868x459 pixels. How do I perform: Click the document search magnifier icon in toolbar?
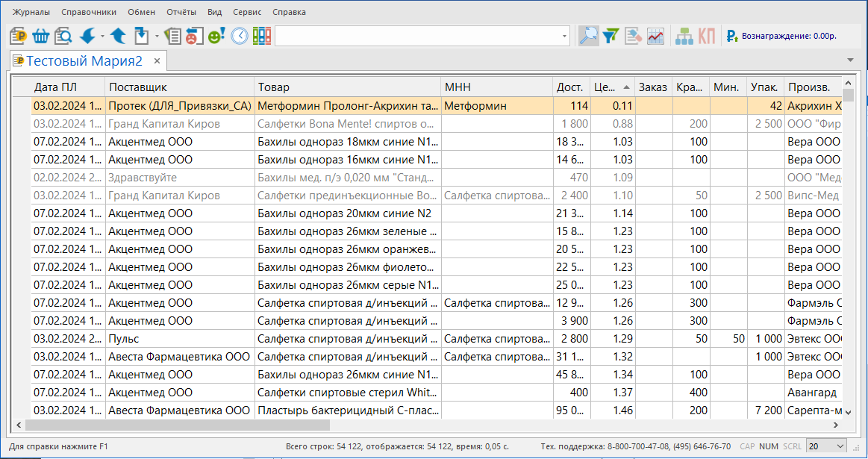click(x=63, y=37)
